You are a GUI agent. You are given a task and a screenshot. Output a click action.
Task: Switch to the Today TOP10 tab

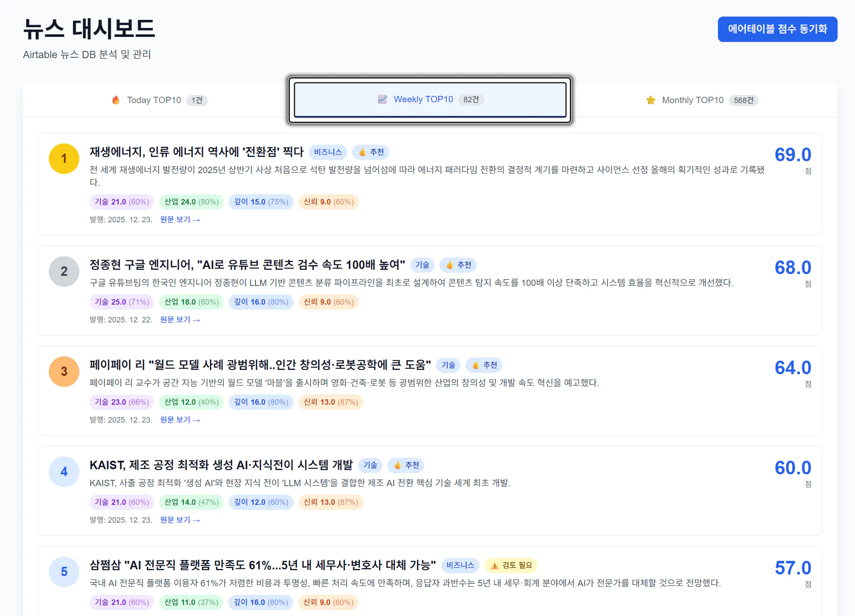[159, 100]
